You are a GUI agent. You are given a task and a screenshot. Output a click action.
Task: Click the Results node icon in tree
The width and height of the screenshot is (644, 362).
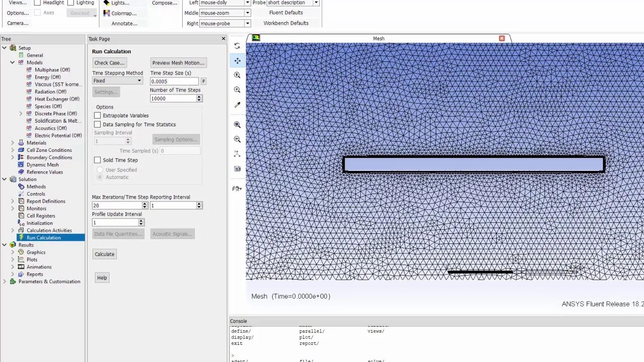coord(13,245)
